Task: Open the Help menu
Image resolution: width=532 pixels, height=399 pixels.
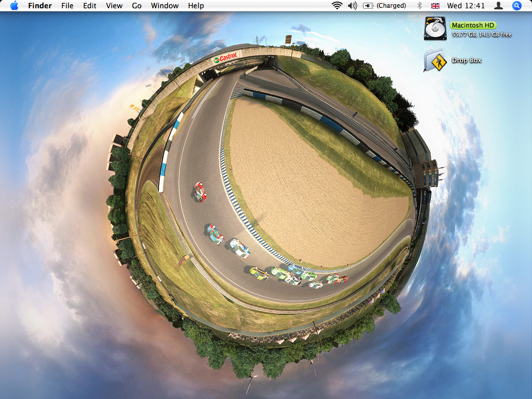Action: [196, 6]
